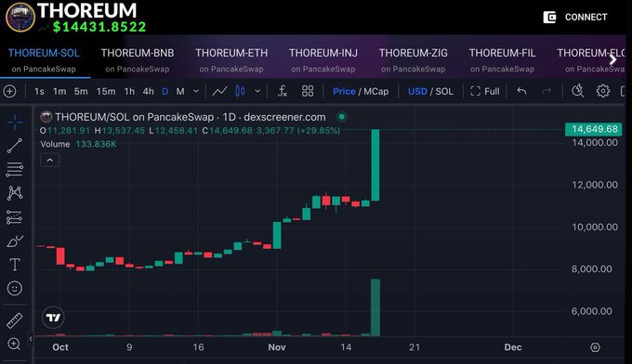Click the tall green breakout candle

pos(375,165)
